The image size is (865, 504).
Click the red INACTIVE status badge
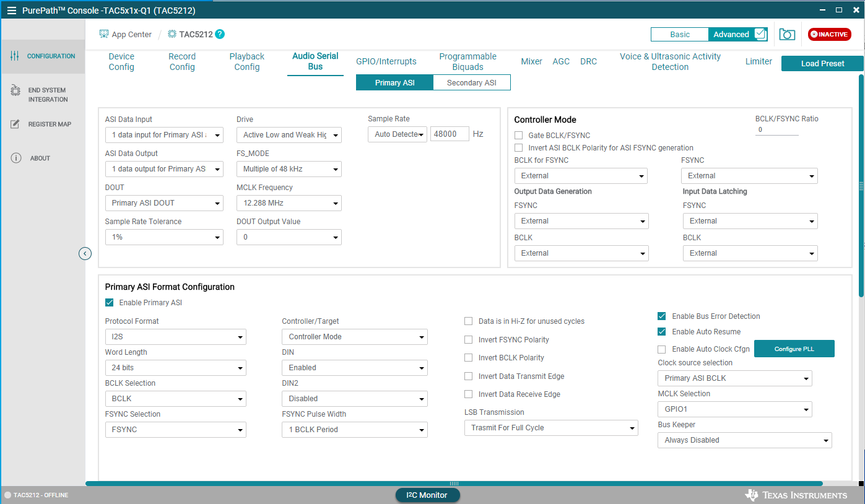(830, 35)
